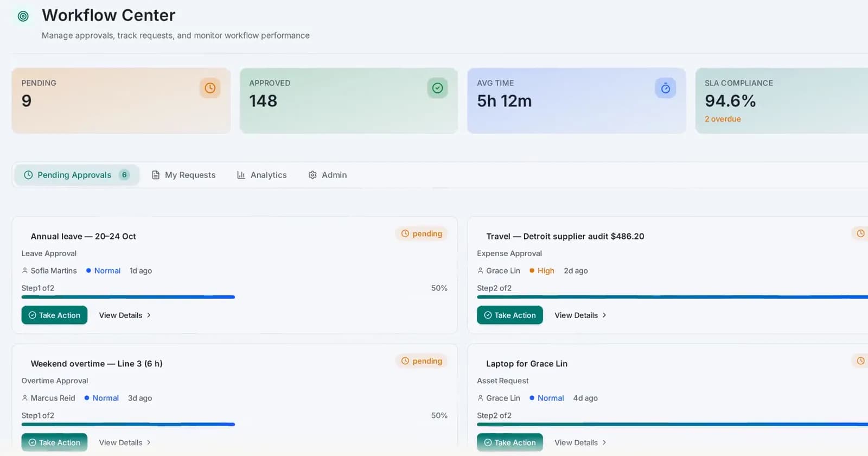Click the person icon beside Marcus Reid
The image size is (868, 456).
click(25, 398)
